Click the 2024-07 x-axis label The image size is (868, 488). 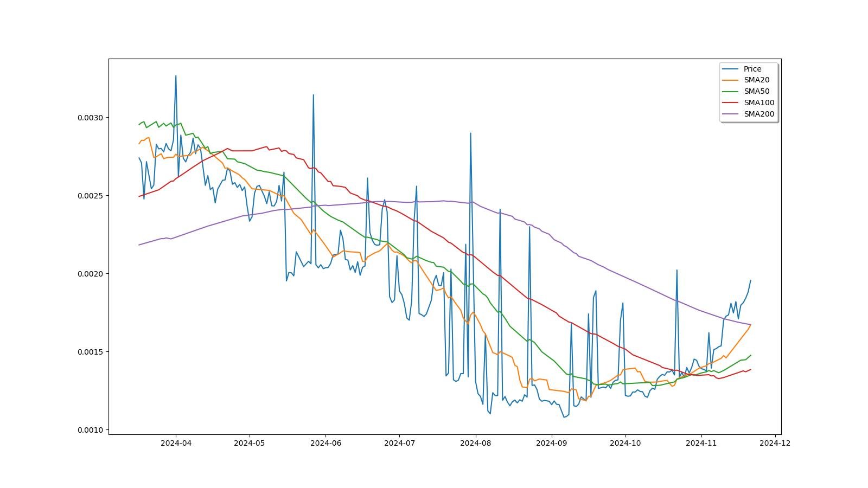(x=399, y=443)
